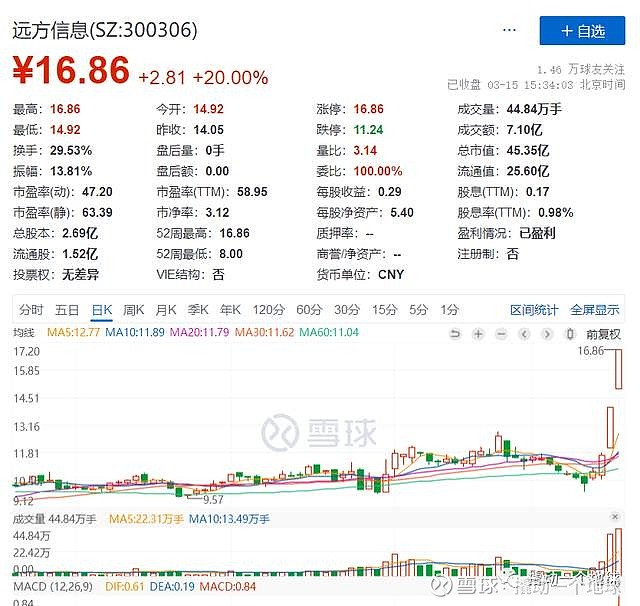Select the 5分 chart tab
The height and width of the screenshot is (606, 640).
(418, 310)
